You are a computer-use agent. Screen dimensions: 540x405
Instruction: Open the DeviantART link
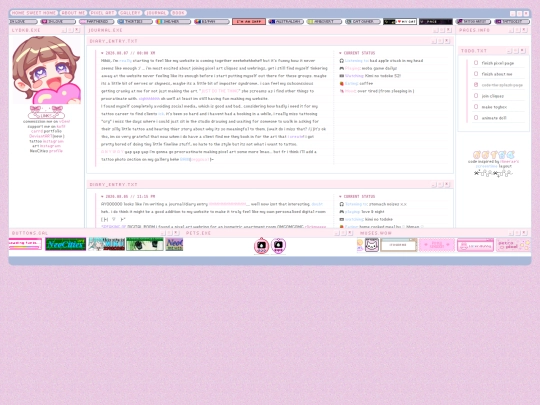40,136
